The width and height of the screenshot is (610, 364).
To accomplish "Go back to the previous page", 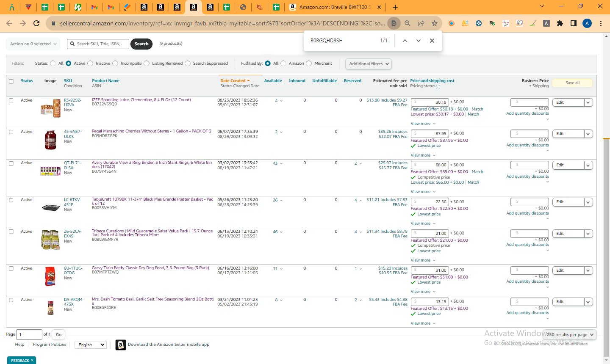I will pyautogui.click(x=9, y=23).
